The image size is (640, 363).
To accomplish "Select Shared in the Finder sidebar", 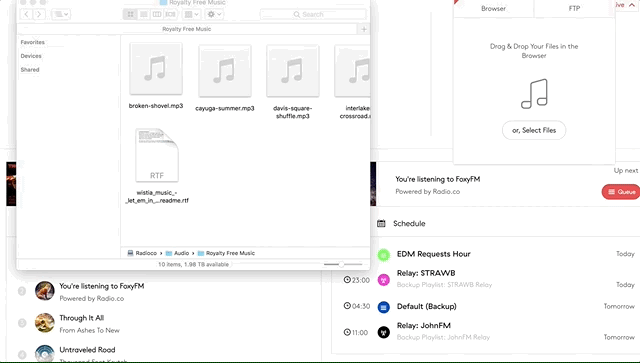I will click(x=30, y=70).
